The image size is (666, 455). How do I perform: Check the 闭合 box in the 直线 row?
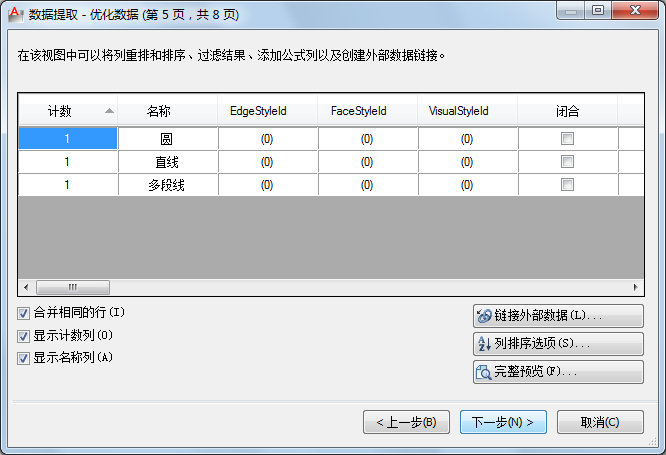click(567, 161)
